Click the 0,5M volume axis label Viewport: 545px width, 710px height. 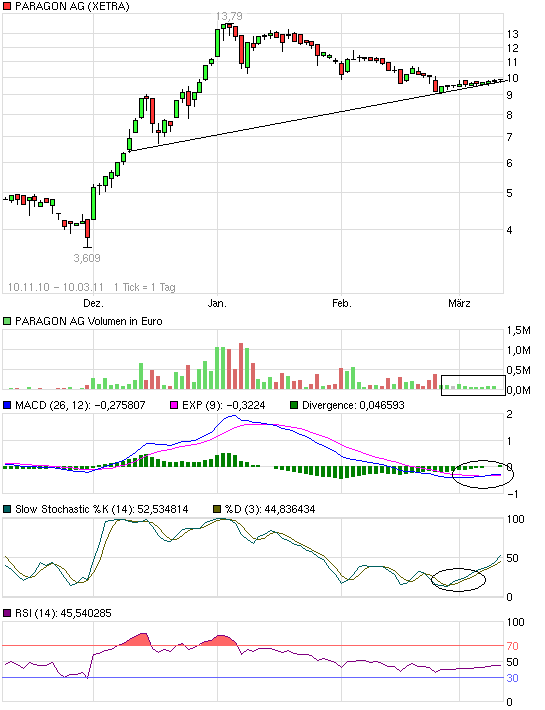point(519,370)
